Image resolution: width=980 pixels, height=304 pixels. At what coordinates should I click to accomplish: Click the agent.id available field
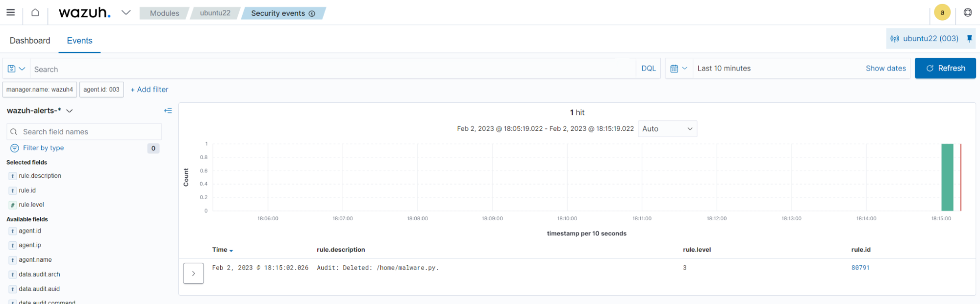[30, 231]
